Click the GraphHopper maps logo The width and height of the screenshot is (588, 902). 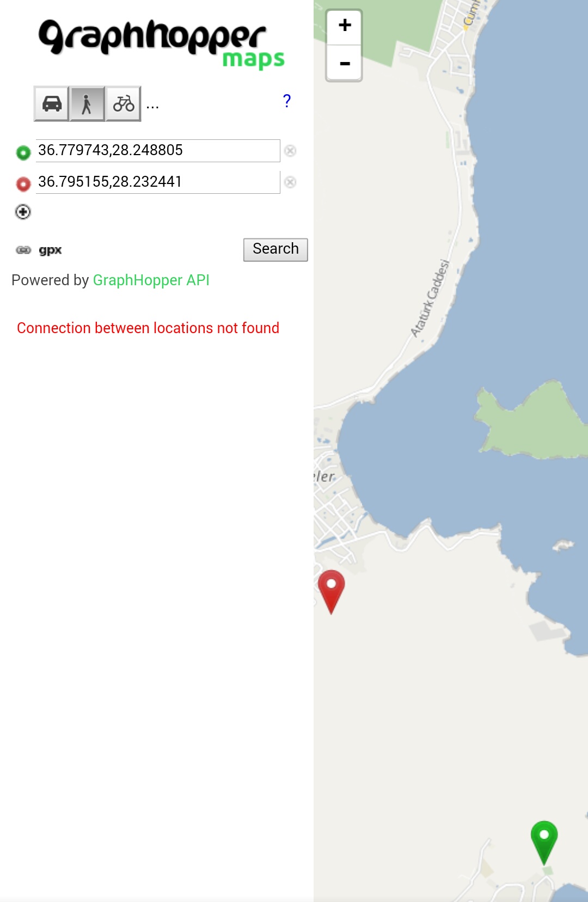point(161,44)
